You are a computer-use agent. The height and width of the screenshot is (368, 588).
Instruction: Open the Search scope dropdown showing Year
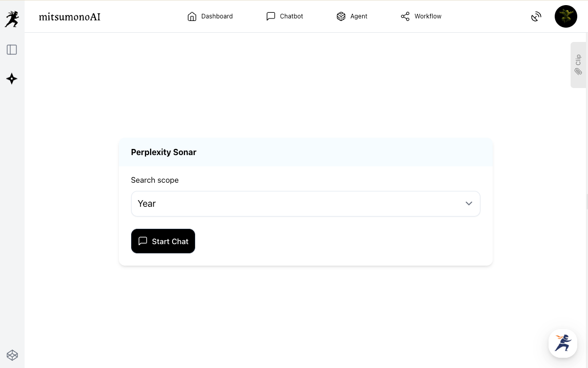305,204
